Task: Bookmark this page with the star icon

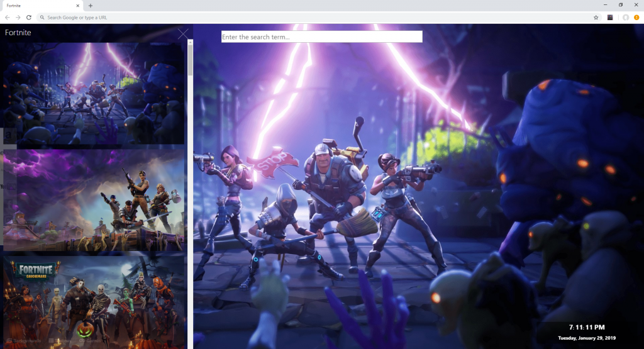Action: point(596,17)
